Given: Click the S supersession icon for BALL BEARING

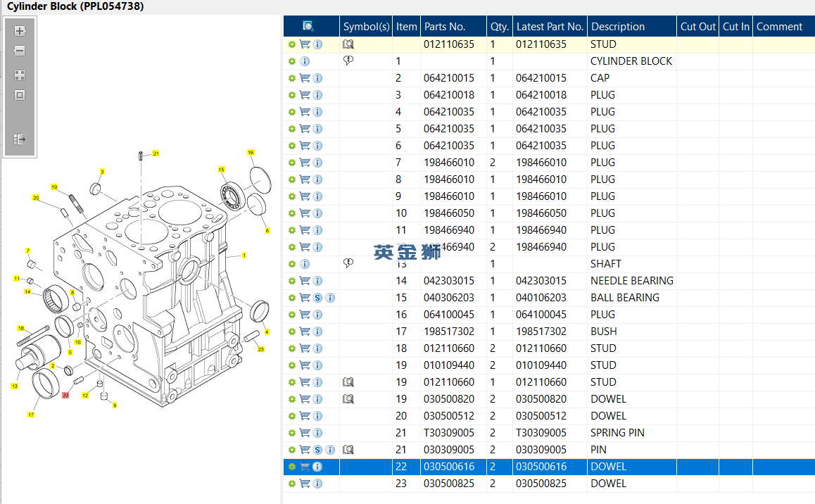Looking at the screenshot, I should pos(317,298).
